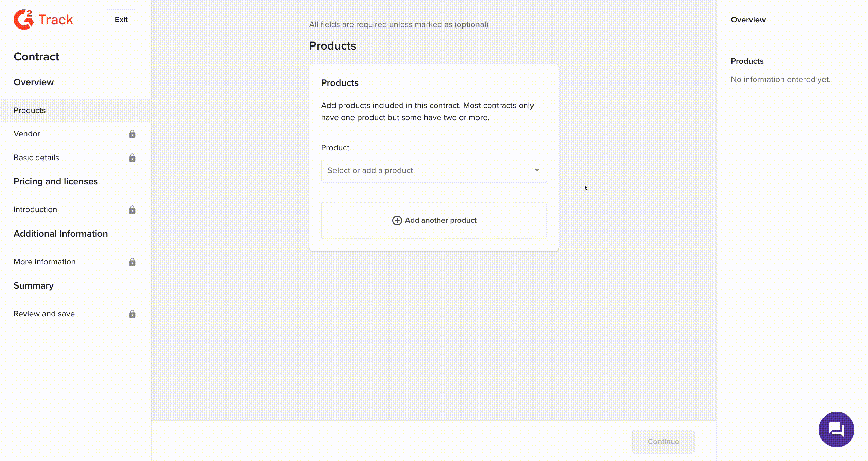868x461 pixels.
Task: Click the lock icon next to More information
Action: [x=132, y=262]
